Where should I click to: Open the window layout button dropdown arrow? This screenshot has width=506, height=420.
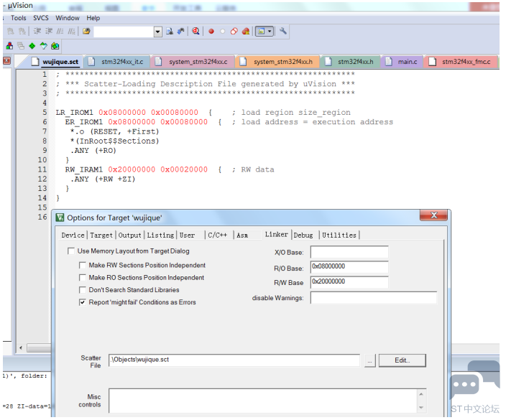click(x=270, y=32)
